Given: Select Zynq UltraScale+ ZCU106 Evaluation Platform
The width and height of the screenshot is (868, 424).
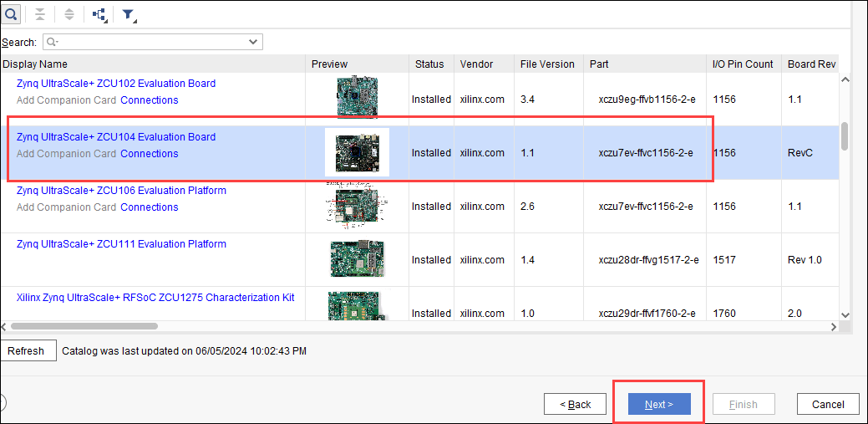Looking at the screenshot, I should tap(121, 191).
